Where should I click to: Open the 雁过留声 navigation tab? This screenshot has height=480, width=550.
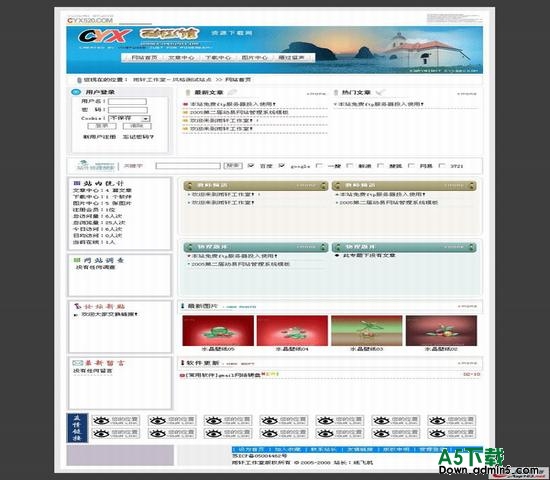291,58
